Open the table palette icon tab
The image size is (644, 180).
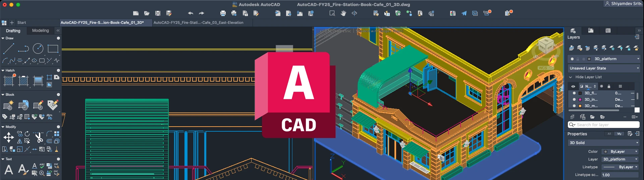pos(608,31)
